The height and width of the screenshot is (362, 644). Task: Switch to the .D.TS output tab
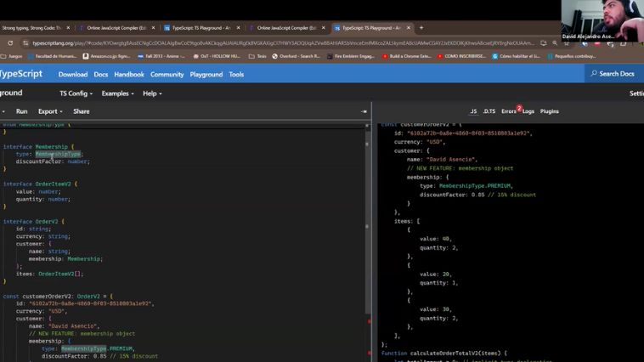pyautogui.click(x=489, y=111)
